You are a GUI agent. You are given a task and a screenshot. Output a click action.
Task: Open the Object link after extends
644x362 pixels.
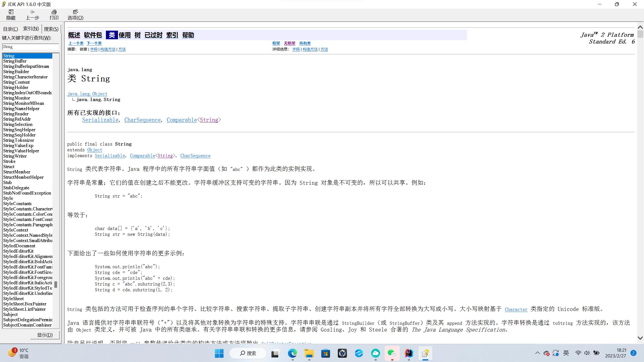tap(95, 150)
